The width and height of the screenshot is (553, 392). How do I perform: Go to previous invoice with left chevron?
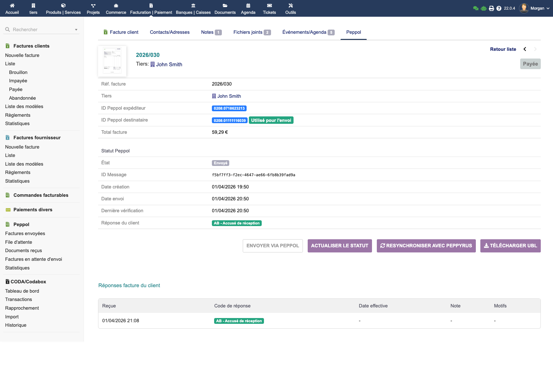coord(525,49)
